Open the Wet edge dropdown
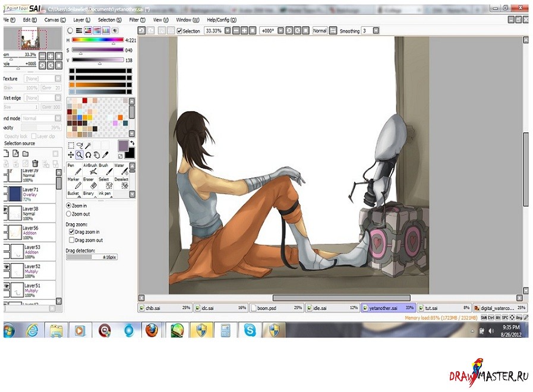 [x=58, y=98]
